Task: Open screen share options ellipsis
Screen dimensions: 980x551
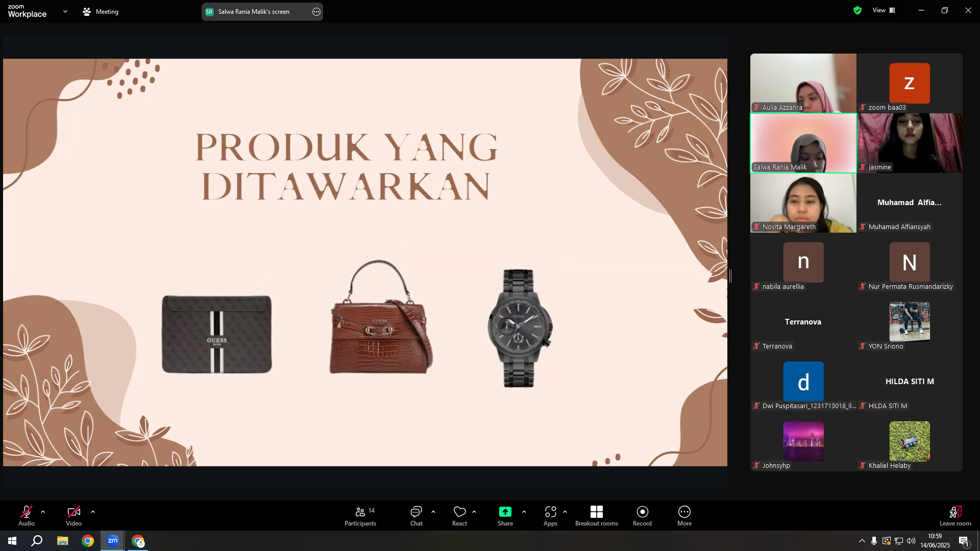Action: coord(316,12)
